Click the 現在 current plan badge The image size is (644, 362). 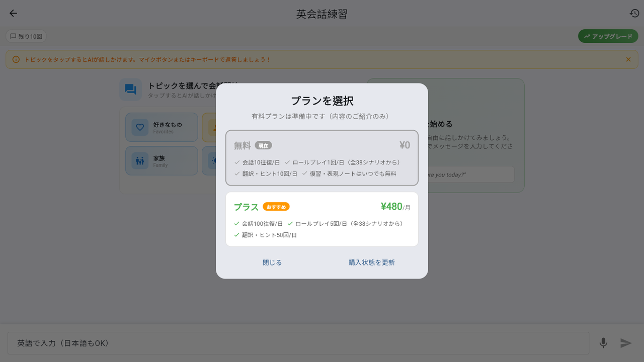263,145
